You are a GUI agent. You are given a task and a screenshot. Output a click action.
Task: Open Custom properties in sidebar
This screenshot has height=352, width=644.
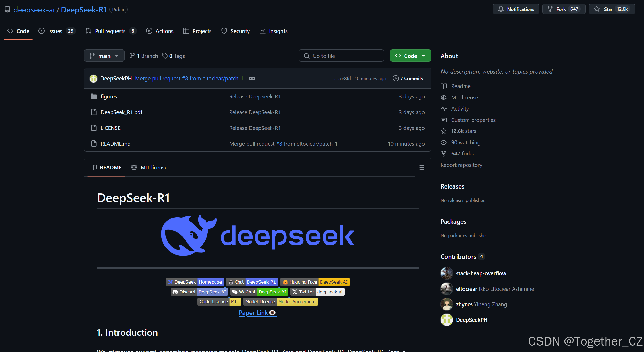pyautogui.click(x=473, y=120)
